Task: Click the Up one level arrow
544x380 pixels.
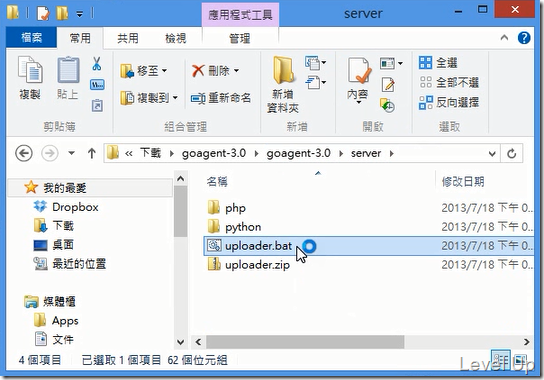Action: (92, 153)
